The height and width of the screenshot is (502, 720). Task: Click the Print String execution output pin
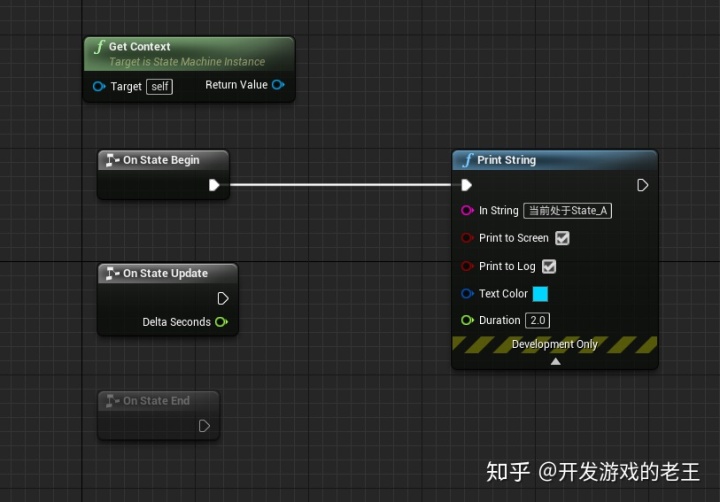[642, 185]
